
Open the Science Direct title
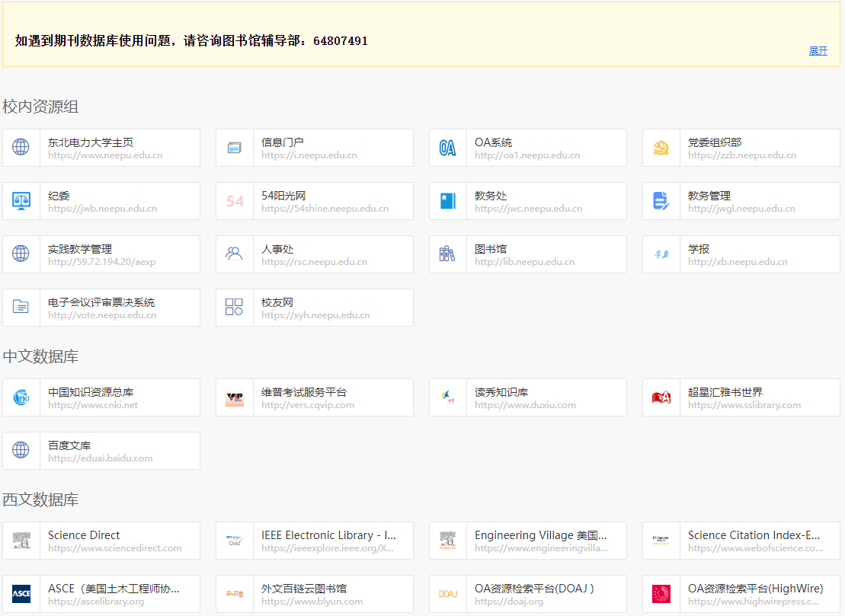(84, 535)
